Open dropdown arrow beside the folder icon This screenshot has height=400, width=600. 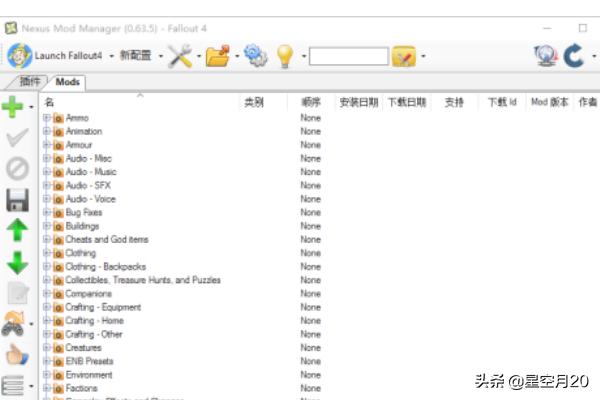tap(237, 56)
